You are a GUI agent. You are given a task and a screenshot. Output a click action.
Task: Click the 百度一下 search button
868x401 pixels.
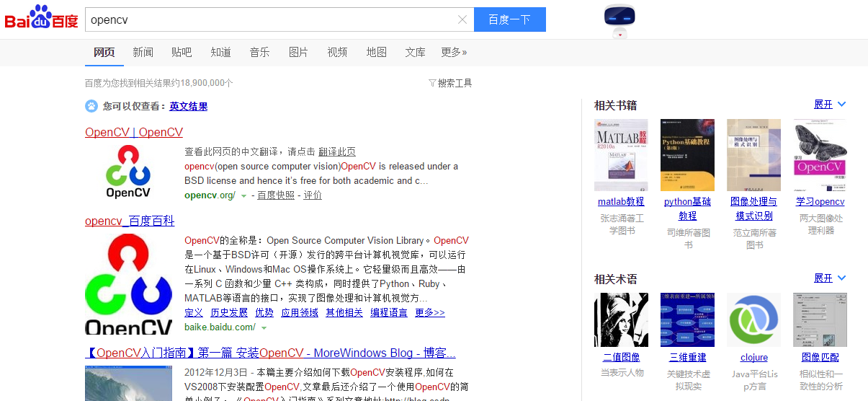pyautogui.click(x=510, y=19)
